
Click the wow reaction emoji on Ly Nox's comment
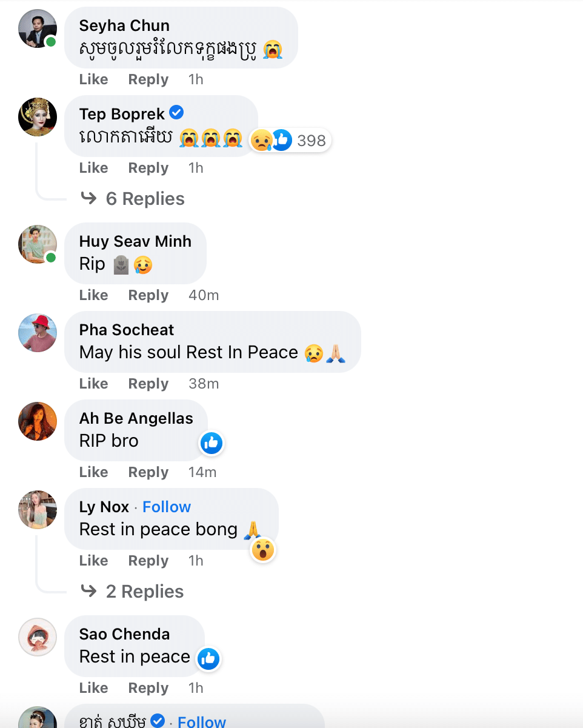[x=264, y=550]
